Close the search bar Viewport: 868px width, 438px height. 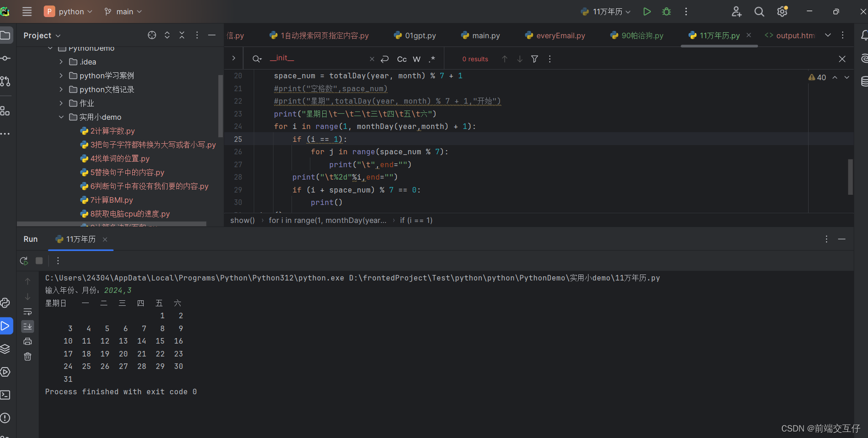pos(842,59)
